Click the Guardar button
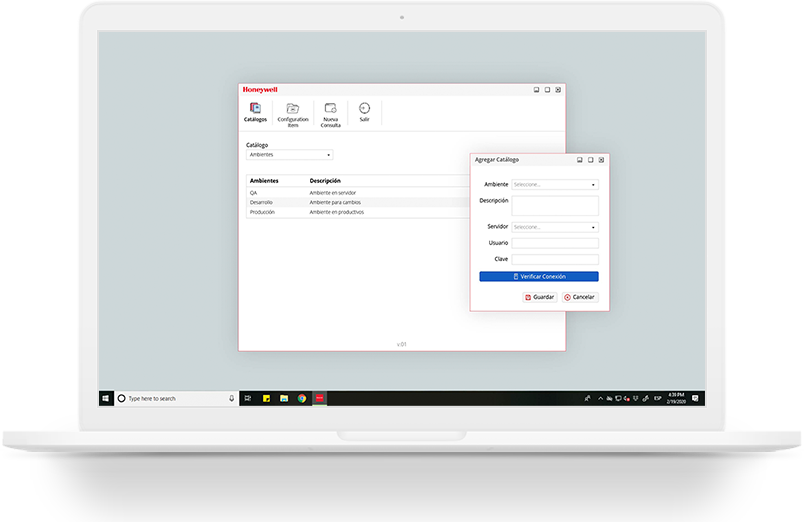This screenshot has width=804, height=522. coord(540,297)
